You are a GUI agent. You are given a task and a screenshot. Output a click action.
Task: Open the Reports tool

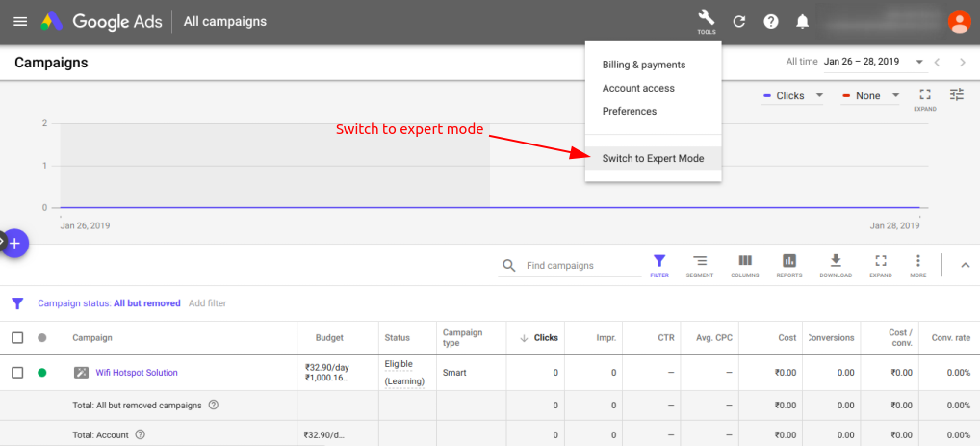pyautogui.click(x=789, y=266)
